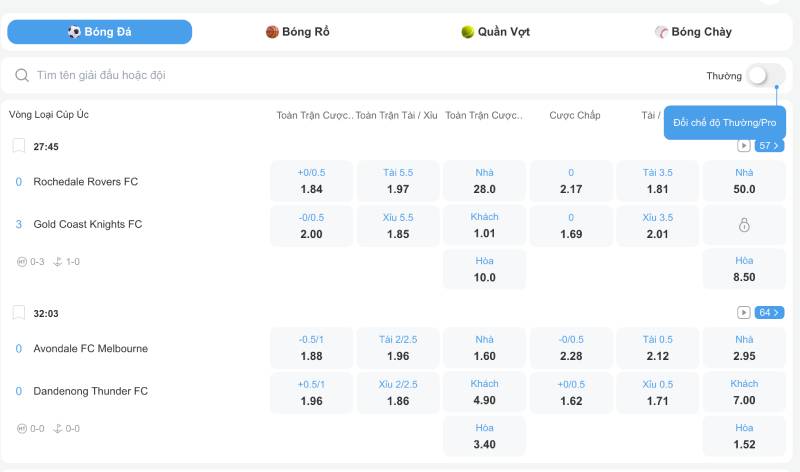
Task: Click the search magnifier icon
Action: [x=21, y=75]
